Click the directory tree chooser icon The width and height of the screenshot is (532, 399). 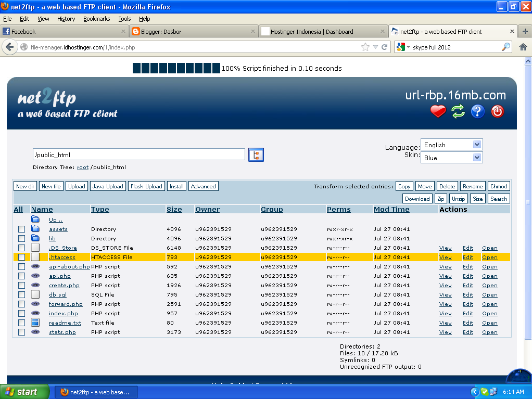point(256,155)
